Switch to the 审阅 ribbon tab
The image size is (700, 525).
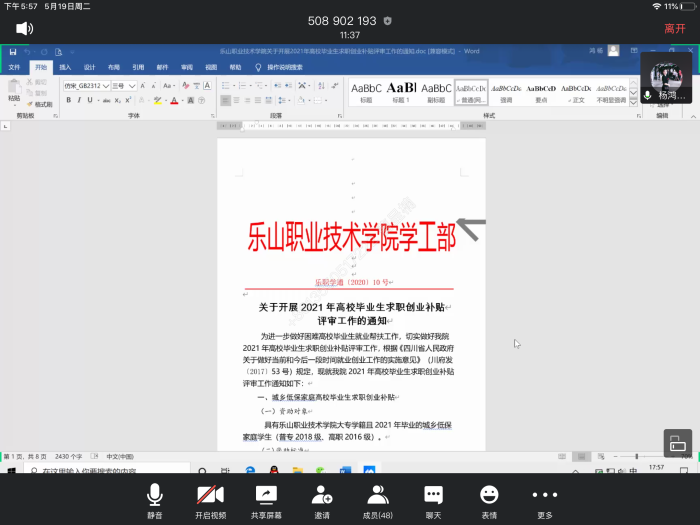click(186, 67)
